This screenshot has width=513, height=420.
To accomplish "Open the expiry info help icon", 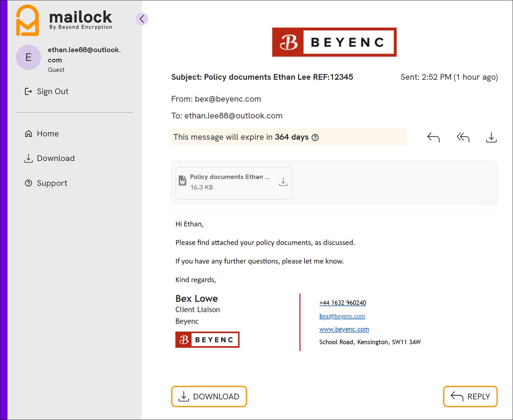I will 315,138.
